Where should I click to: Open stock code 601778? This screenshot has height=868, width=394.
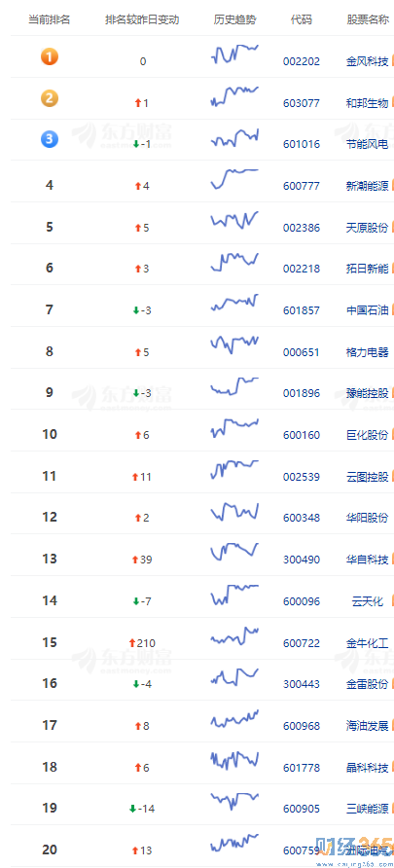click(x=301, y=768)
